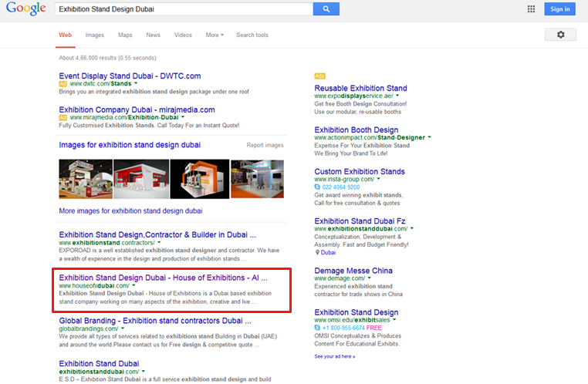Expand the houseofxdubai.com URL dropdown arrow

click(x=133, y=285)
